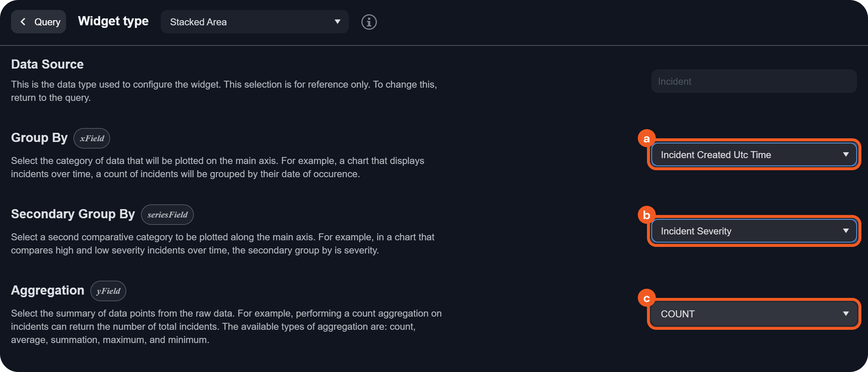Click the Data Source heading
The width and height of the screenshot is (868, 372).
pyautogui.click(x=47, y=64)
